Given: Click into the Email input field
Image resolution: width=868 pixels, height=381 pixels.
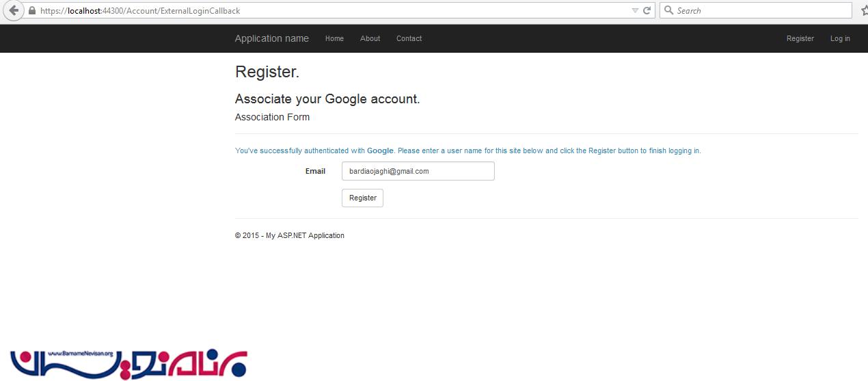Looking at the screenshot, I should click(418, 171).
